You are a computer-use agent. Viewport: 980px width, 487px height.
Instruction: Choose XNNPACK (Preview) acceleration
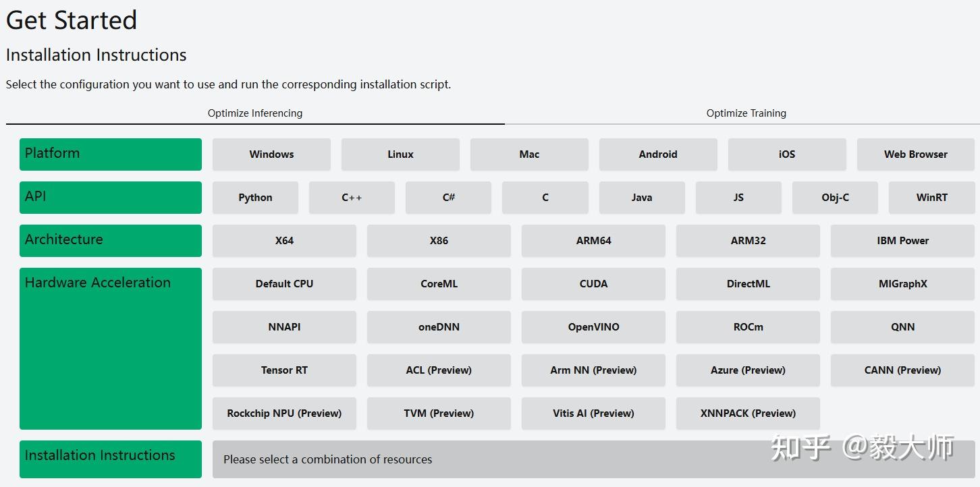tap(748, 413)
